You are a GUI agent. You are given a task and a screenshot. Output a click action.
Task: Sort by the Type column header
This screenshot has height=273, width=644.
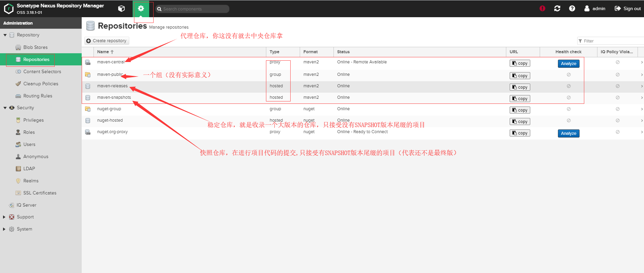click(283, 52)
